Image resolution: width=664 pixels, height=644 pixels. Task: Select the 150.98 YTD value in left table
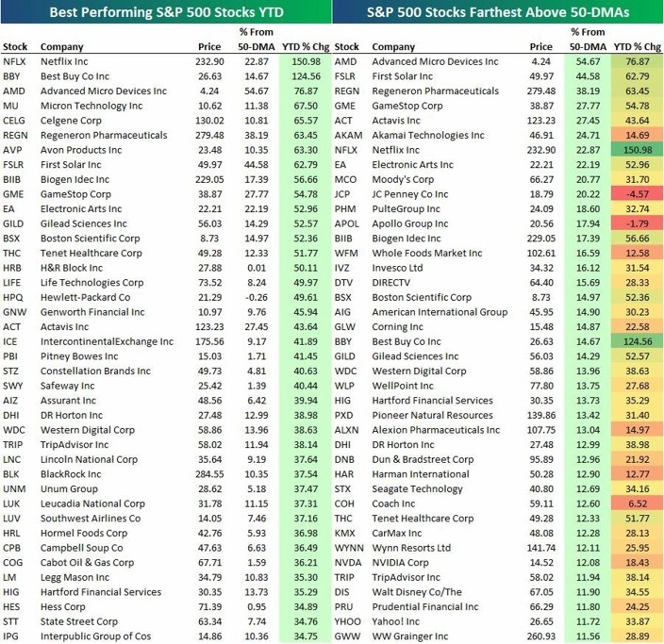point(306,61)
